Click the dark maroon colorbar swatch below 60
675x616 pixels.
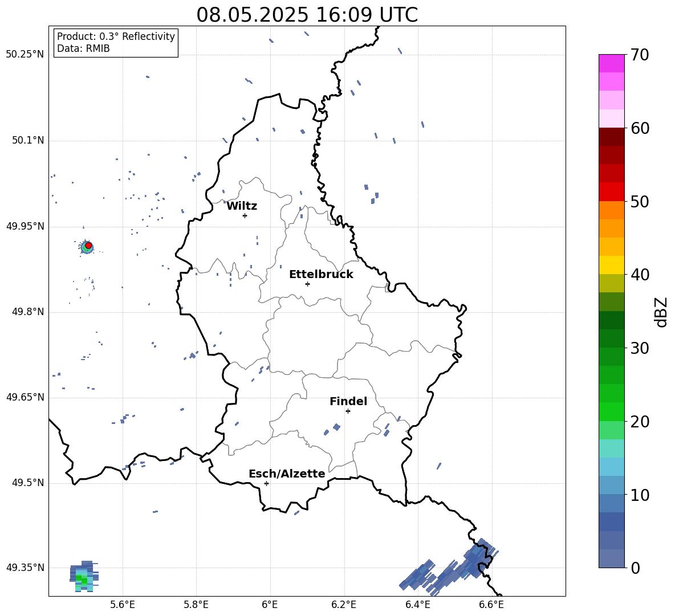point(611,137)
